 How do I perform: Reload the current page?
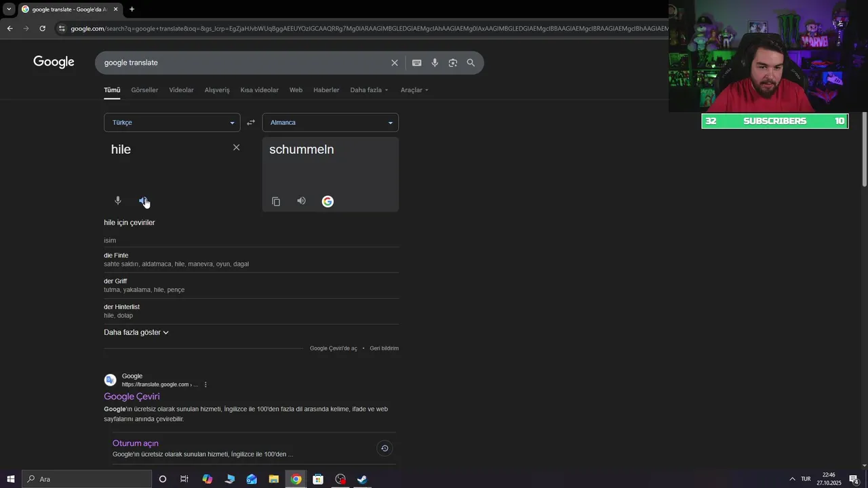pos(42,28)
